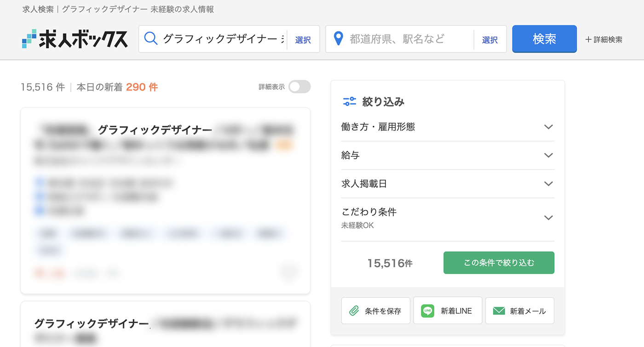
Task: Click the 本日の新着 290 件 text
Action: (x=117, y=87)
